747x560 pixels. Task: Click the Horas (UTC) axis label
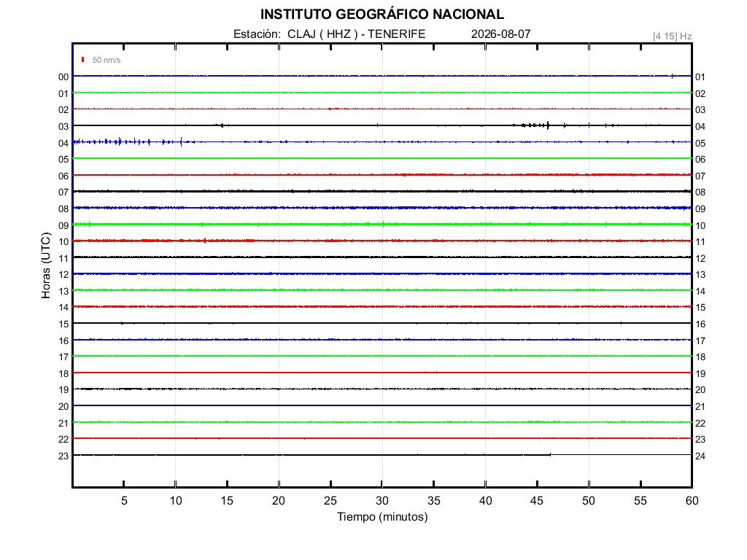(46, 265)
